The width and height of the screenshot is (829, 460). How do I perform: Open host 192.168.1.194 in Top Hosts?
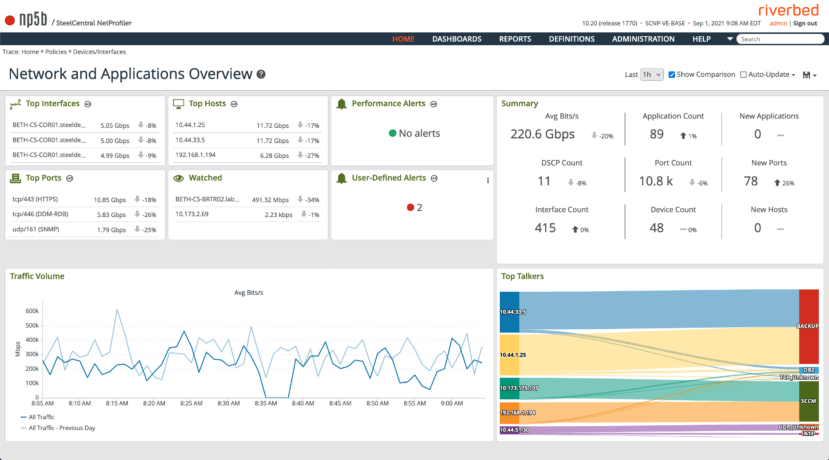pos(196,155)
